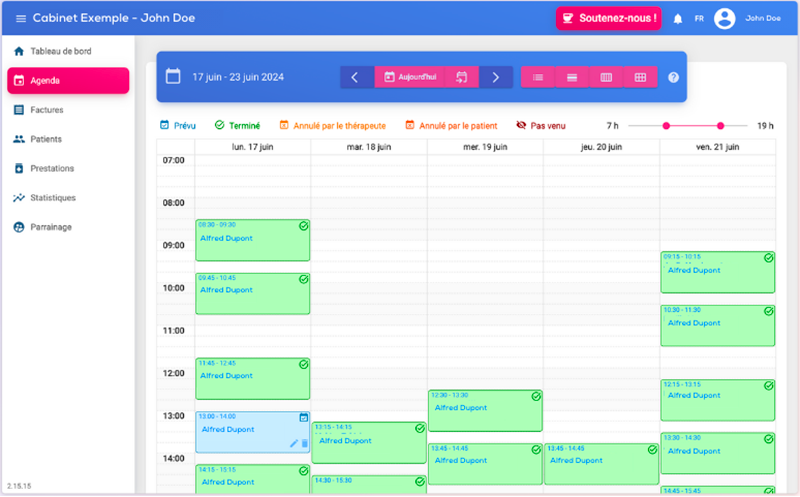Toggle the Terminé status filter
800x497 pixels.
point(237,126)
